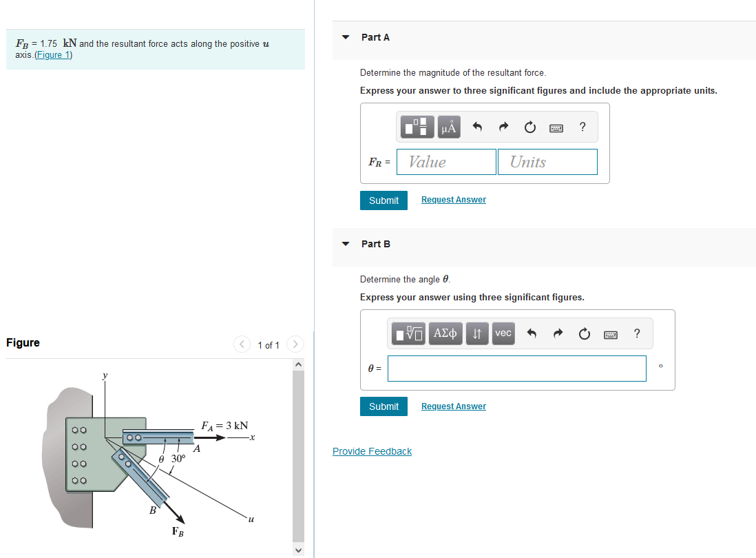Click the up-down arrows icon in Part B
This screenshot has height=558, width=756.
point(476,333)
